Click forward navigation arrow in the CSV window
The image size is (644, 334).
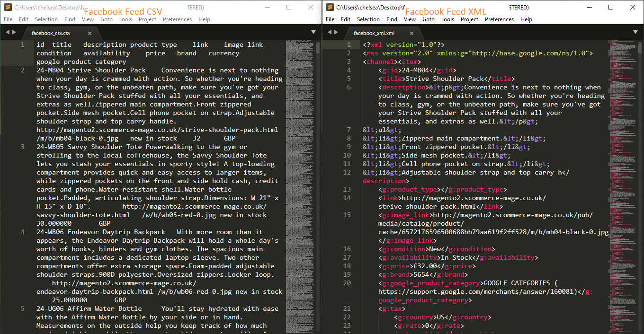[x=14, y=32]
